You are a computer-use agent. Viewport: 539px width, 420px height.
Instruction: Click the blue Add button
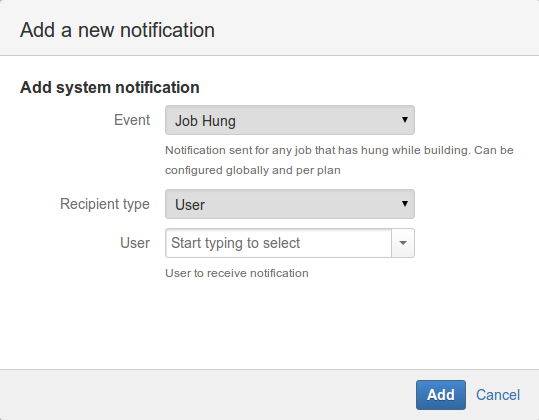[441, 395]
